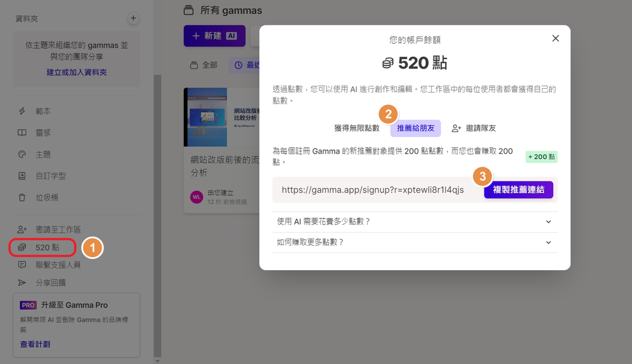
Task: Click the WL user avatar
Action: coord(196,197)
